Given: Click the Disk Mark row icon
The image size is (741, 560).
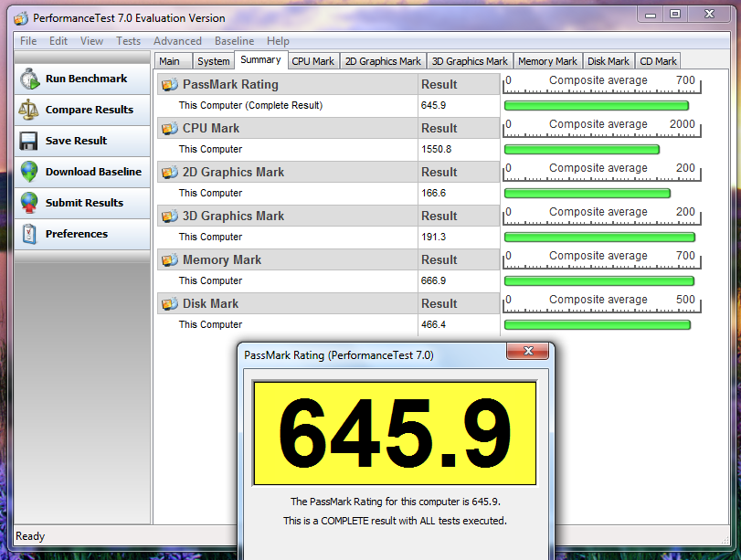Looking at the screenshot, I should (x=170, y=304).
